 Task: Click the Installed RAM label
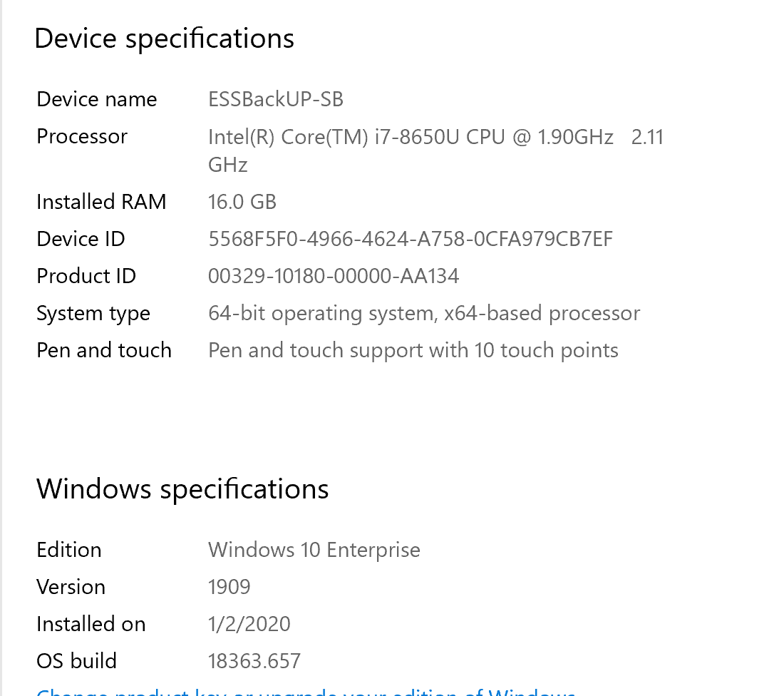tap(100, 202)
